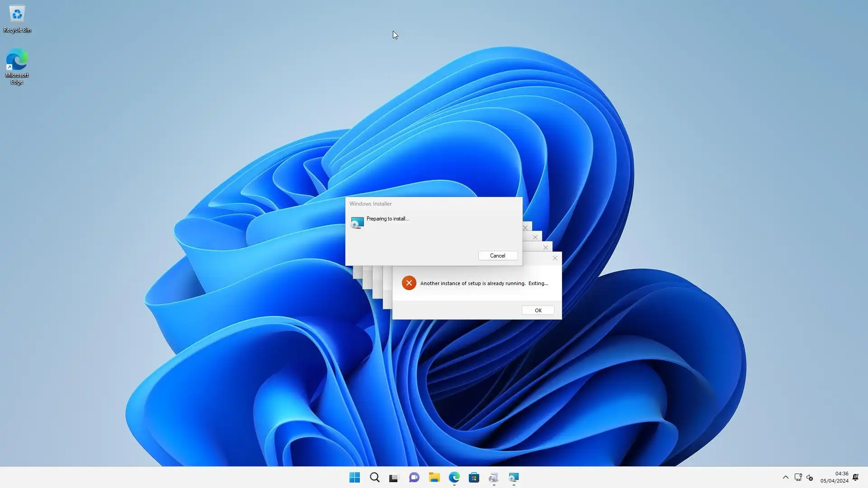Expand the hidden system tray icons
Screen dimensions: 868x488
point(785,478)
